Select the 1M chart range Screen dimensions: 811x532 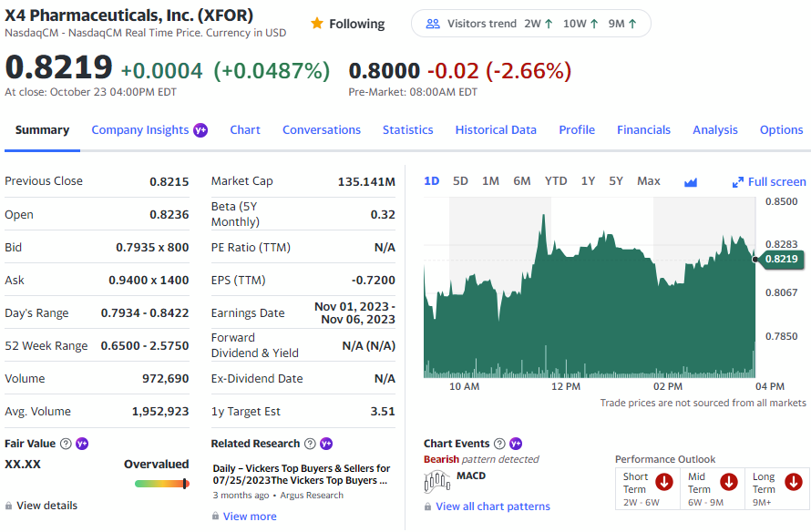pyautogui.click(x=490, y=181)
